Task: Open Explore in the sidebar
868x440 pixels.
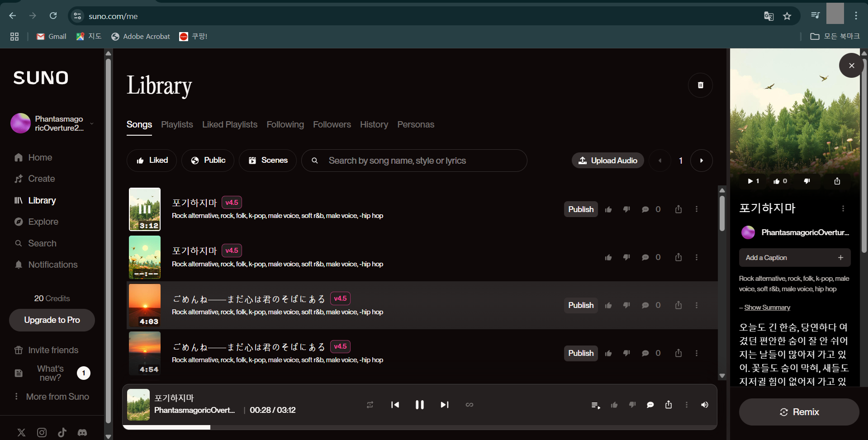Action: (36, 222)
